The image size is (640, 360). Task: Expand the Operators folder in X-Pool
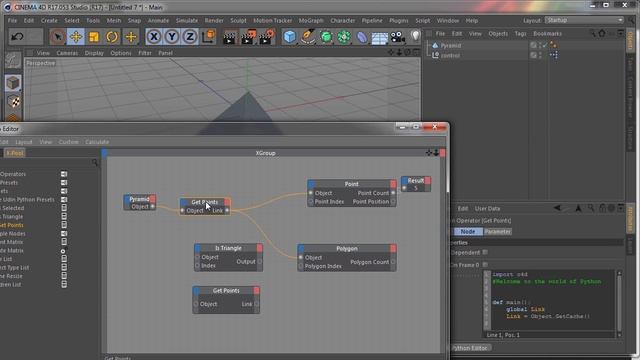(x=64, y=174)
